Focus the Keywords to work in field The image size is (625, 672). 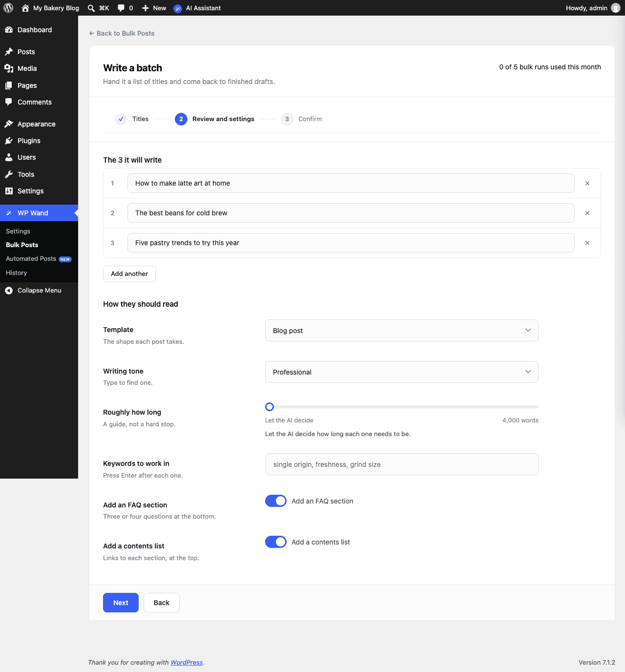coord(402,464)
